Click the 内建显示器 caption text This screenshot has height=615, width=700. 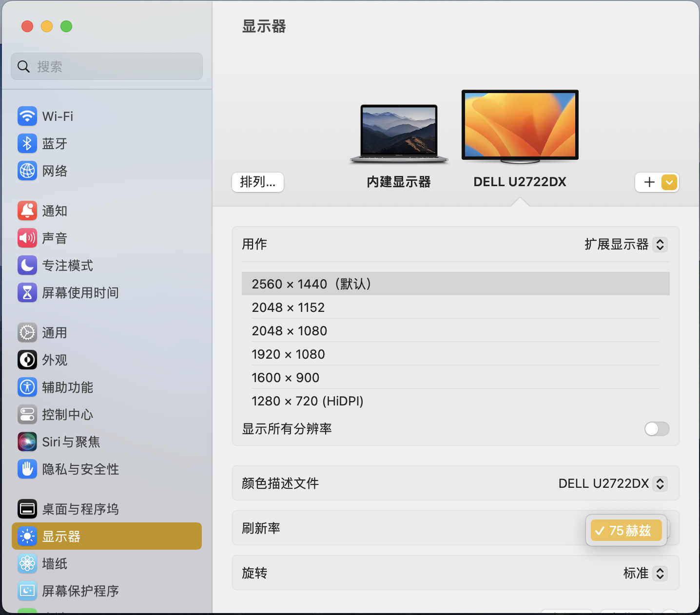(399, 182)
